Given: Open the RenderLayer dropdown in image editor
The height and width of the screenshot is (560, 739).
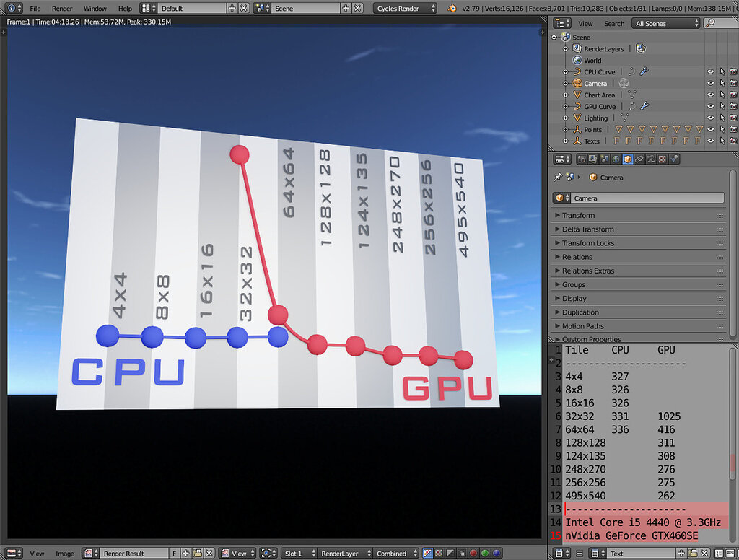Looking at the screenshot, I should point(344,553).
